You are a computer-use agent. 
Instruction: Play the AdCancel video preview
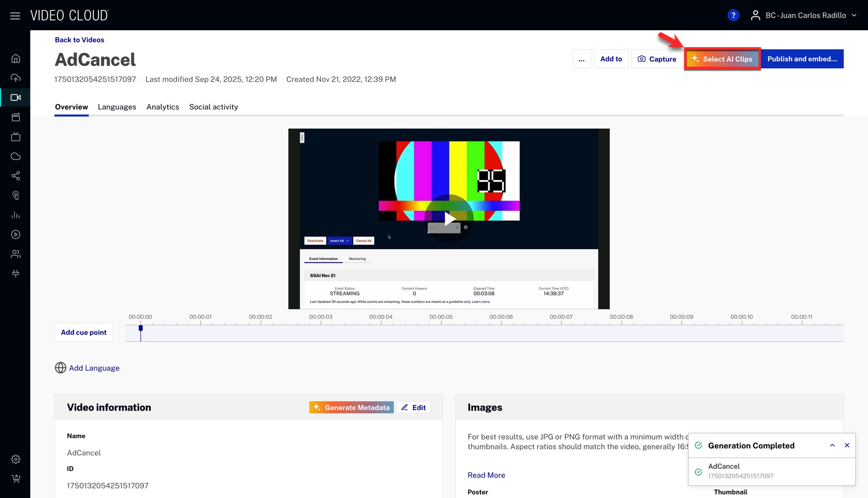pyautogui.click(x=449, y=218)
